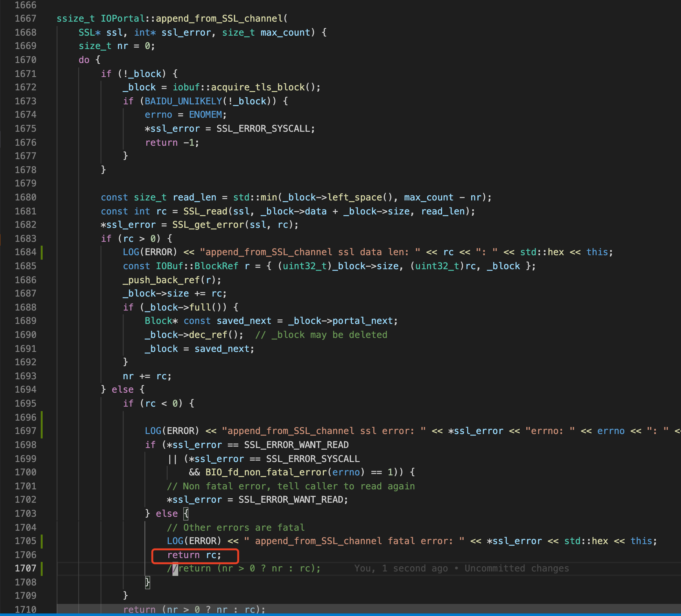Set a breakpoint beside line number 1671
The width and height of the screenshot is (681, 616).
pyautogui.click(x=46, y=73)
